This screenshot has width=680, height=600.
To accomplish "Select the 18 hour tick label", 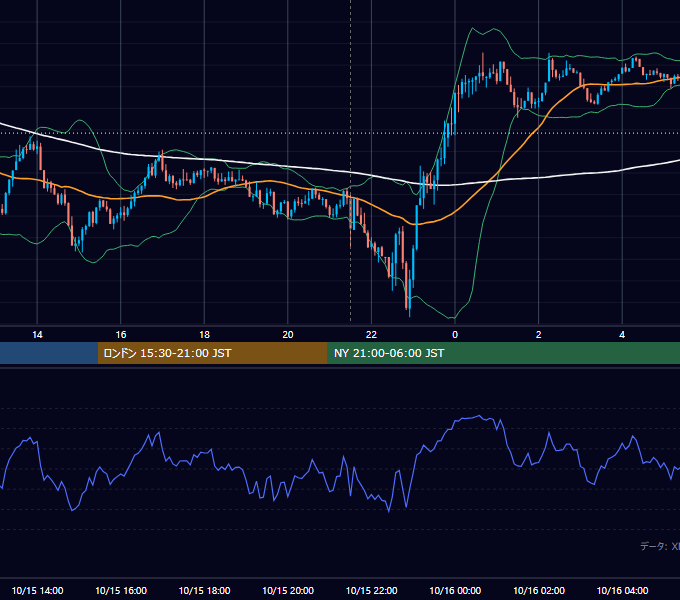I will coord(204,335).
